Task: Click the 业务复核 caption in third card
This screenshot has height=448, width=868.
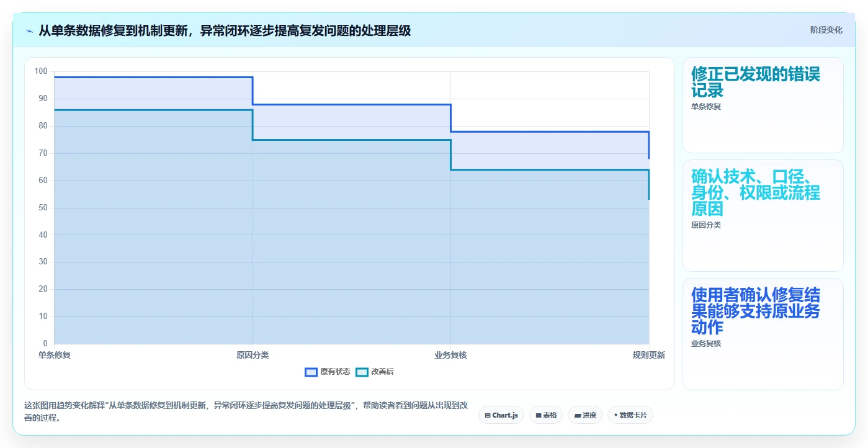Action: tap(706, 343)
